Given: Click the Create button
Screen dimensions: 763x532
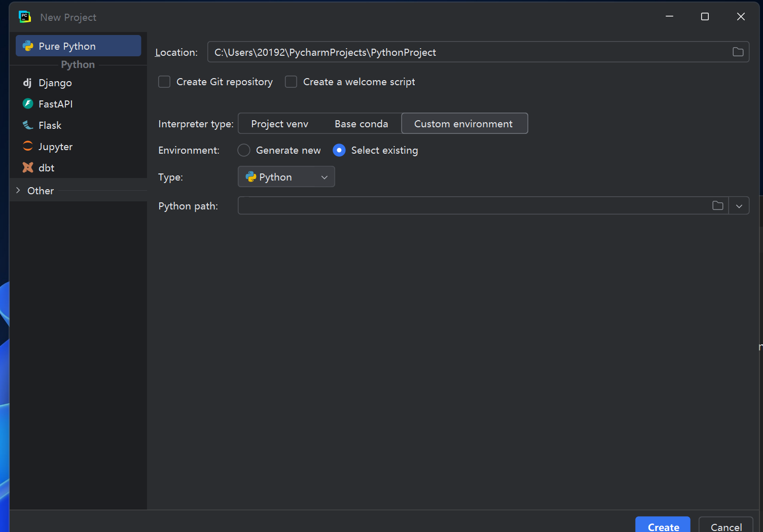Looking at the screenshot, I should (x=663, y=526).
